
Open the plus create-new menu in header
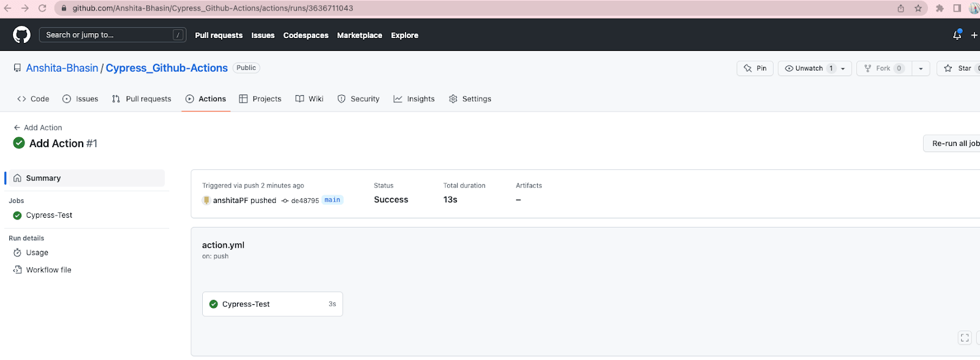(x=974, y=35)
